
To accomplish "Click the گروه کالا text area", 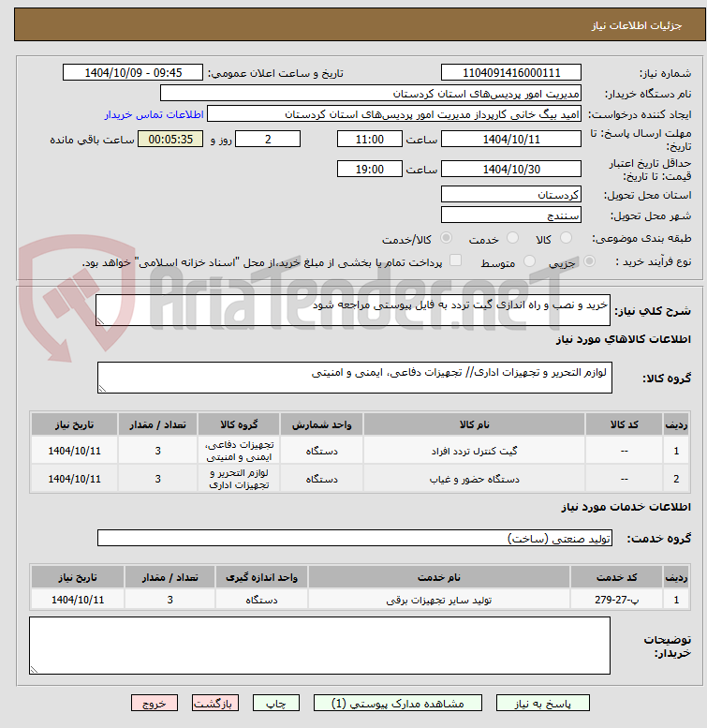I will tap(354, 378).
